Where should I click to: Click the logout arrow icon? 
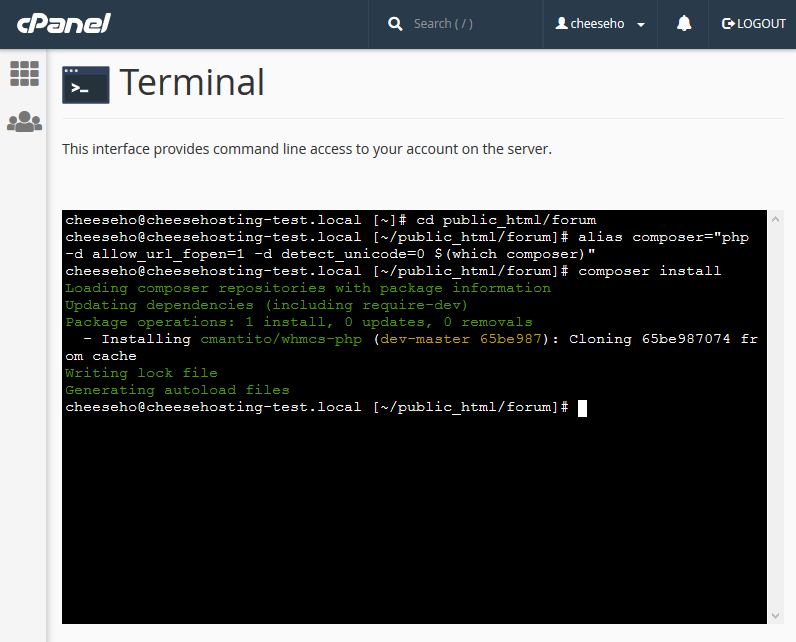[728, 24]
